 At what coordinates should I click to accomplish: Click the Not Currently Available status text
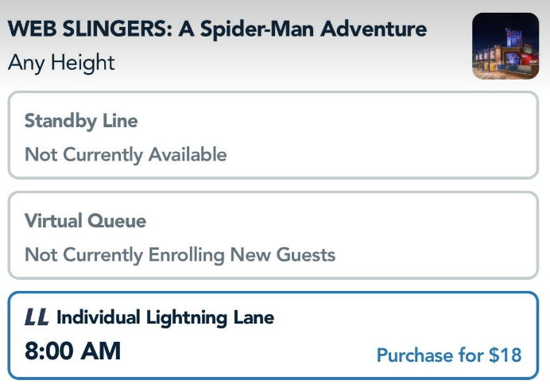pyautogui.click(x=126, y=154)
